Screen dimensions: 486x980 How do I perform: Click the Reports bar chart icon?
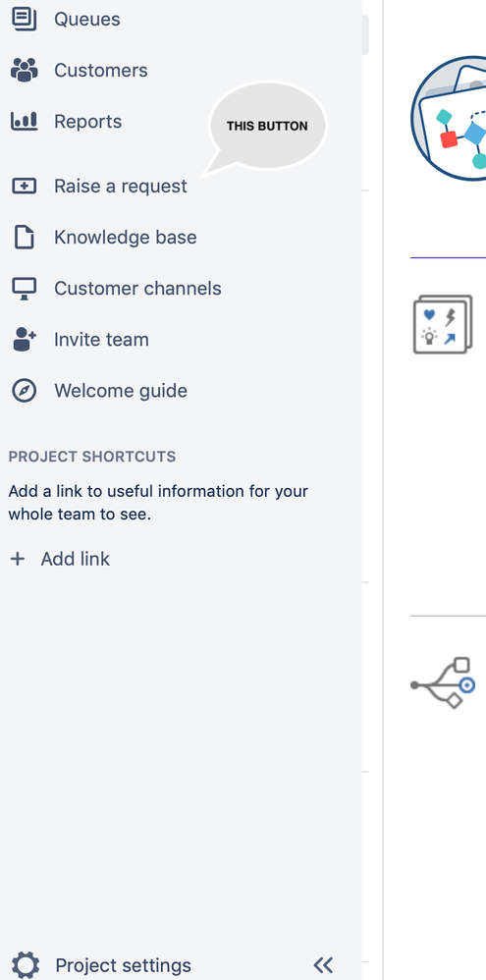coord(24,121)
